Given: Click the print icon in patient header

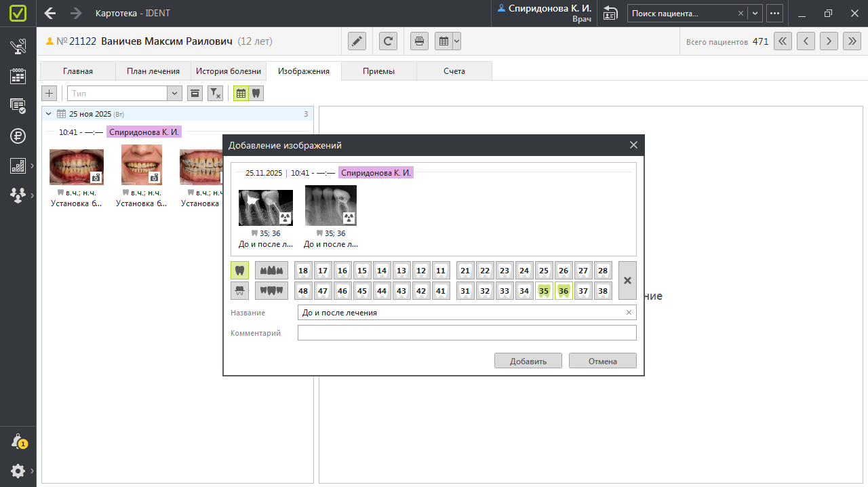Looking at the screenshot, I should coord(420,41).
